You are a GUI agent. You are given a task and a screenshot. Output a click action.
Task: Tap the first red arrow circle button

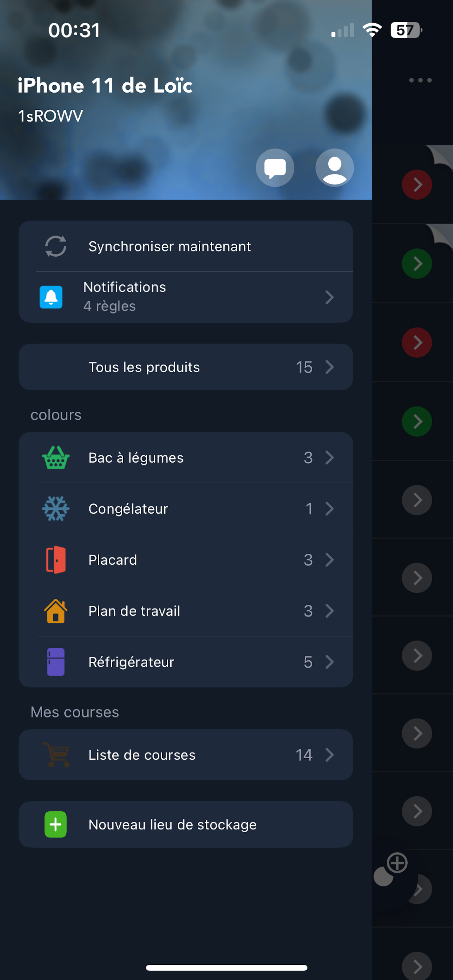tap(417, 185)
